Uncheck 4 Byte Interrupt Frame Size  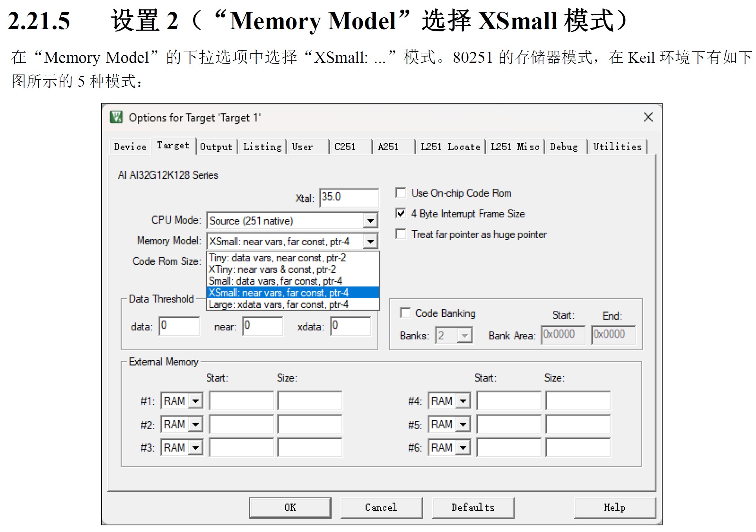coord(401,213)
